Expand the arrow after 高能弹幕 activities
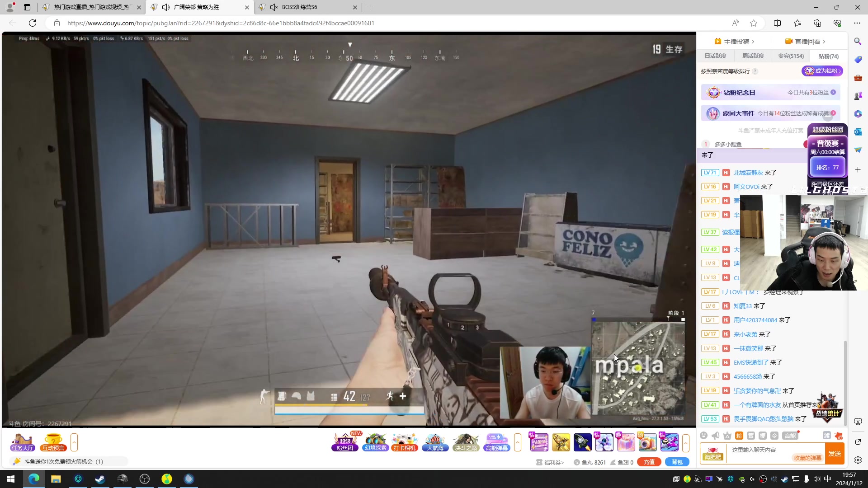Viewport: 868px width, 488px height. pyautogui.click(x=518, y=442)
